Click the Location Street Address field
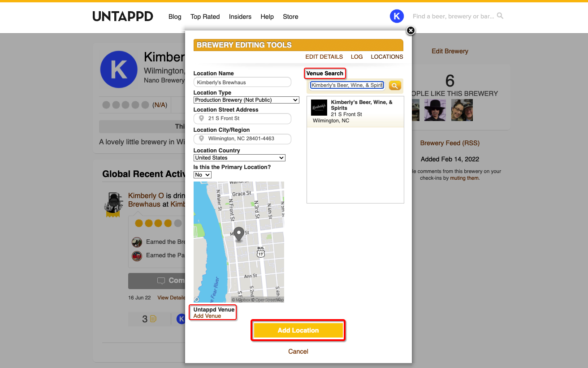 click(242, 118)
